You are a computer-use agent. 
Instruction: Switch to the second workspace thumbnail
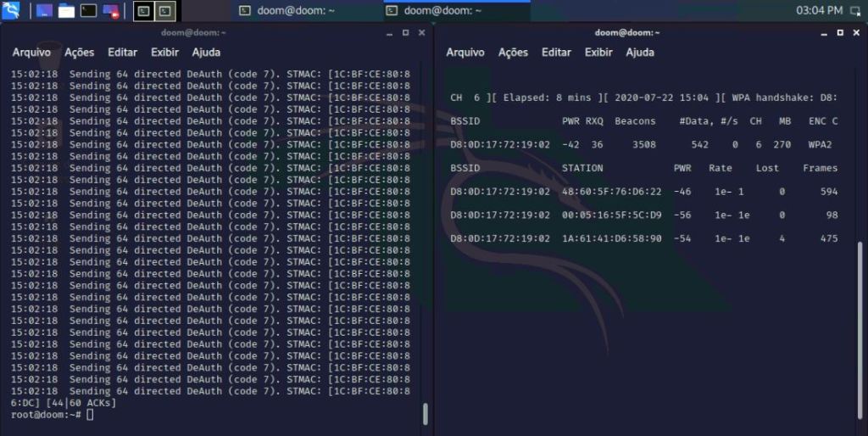point(166,11)
